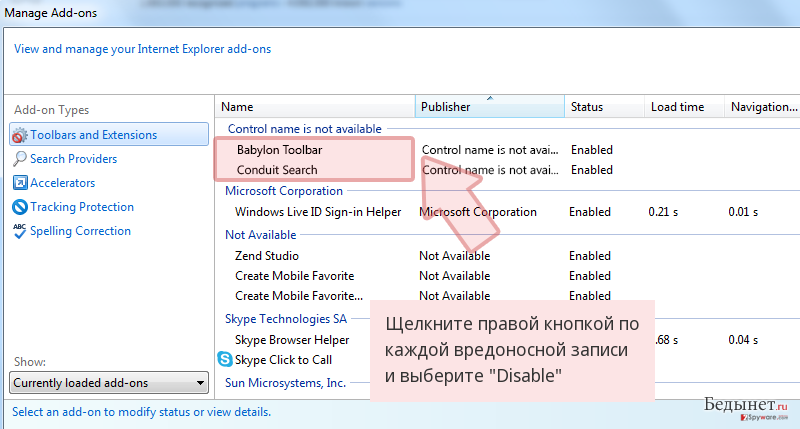Switch to Accelerators add-on type

pyautogui.click(x=62, y=183)
